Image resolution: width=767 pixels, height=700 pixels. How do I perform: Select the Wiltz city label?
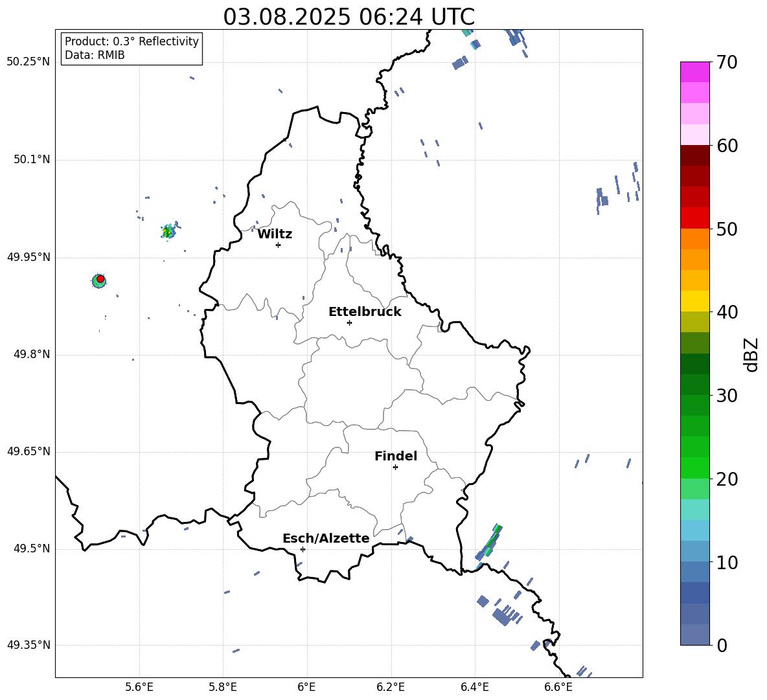click(275, 234)
